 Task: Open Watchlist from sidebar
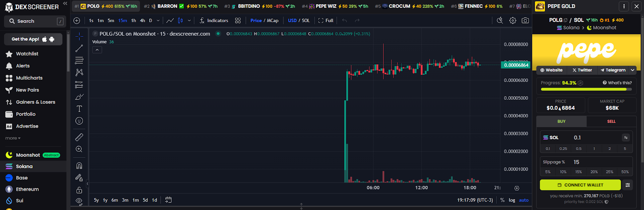[27, 54]
